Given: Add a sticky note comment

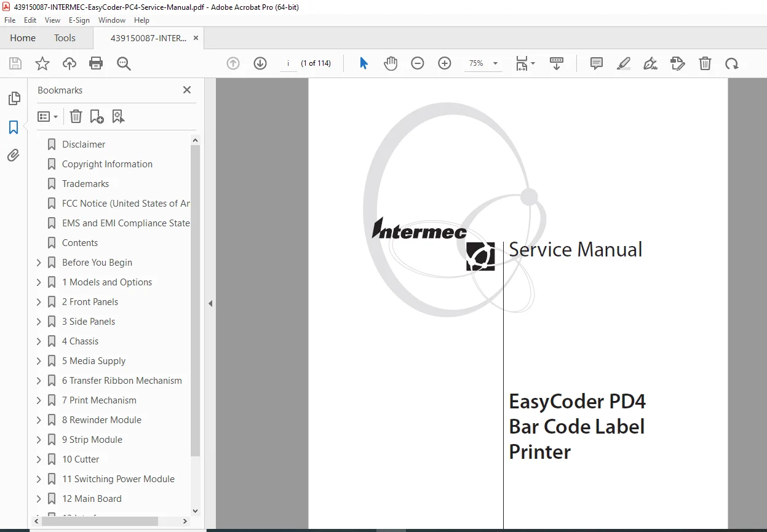Looking at the screenshot, I should [596, 63].
